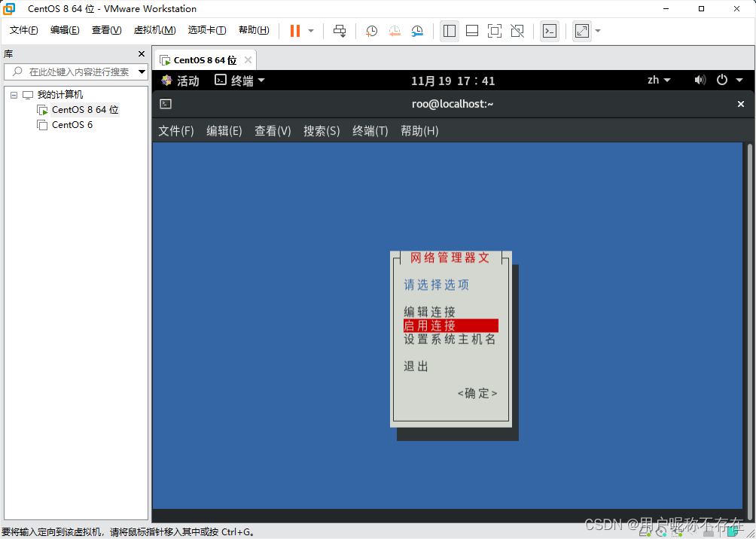Open VMware 文件(F) menu
Viewport: 756px width, 539px height.
pyautogui.click(x=24, y=30)
